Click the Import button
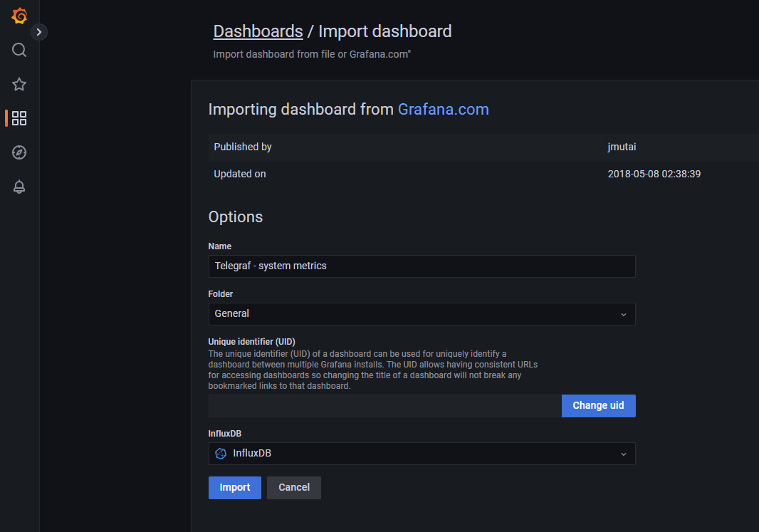This screenshot has height=532, width=759. coord(235,487)
